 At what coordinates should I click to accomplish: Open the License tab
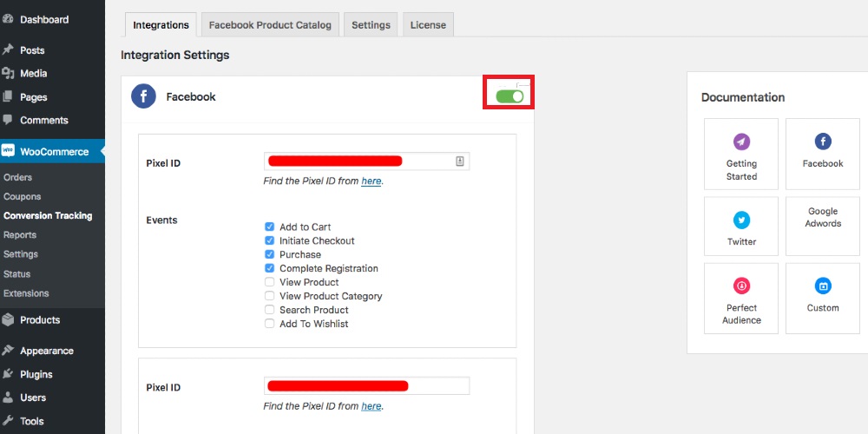pyautogui.click(x=428, y=25)
